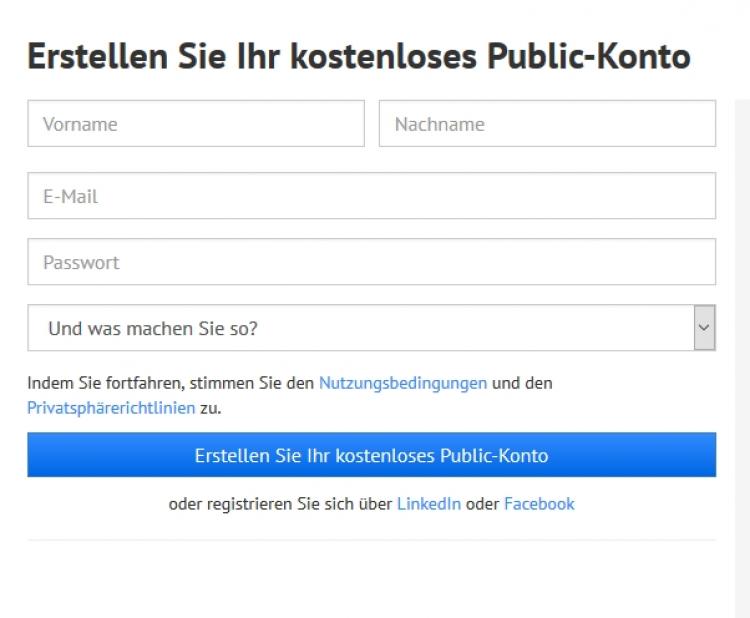Viewport: 750px width, 618px height.
Task: Click the horizontal divider below the social links
Action: pos(371,540)
